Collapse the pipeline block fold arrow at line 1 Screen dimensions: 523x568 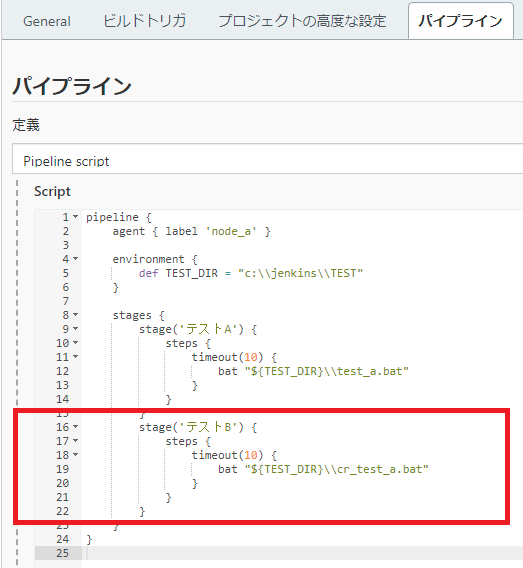click(x=75, y=217)
